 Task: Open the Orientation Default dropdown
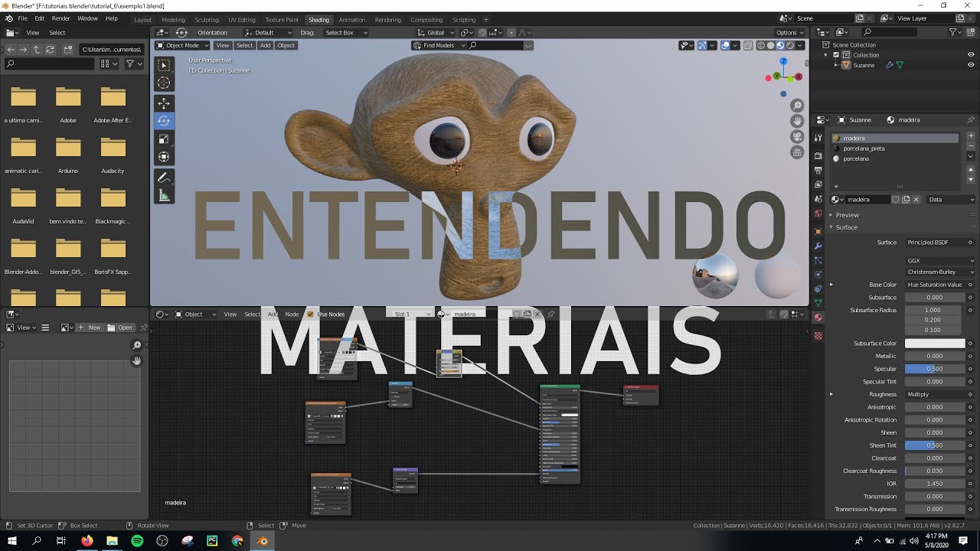pyautogui.click(x=269, y=33)
